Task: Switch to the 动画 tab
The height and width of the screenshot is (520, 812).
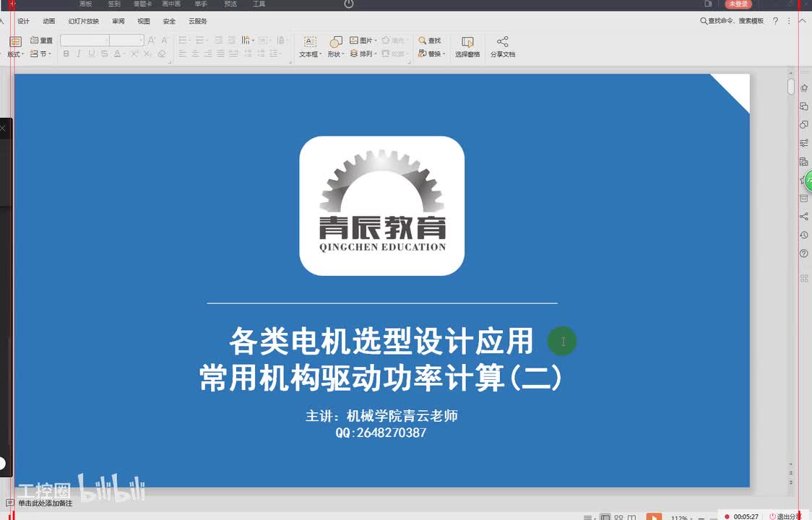Action: pos(48,21)
